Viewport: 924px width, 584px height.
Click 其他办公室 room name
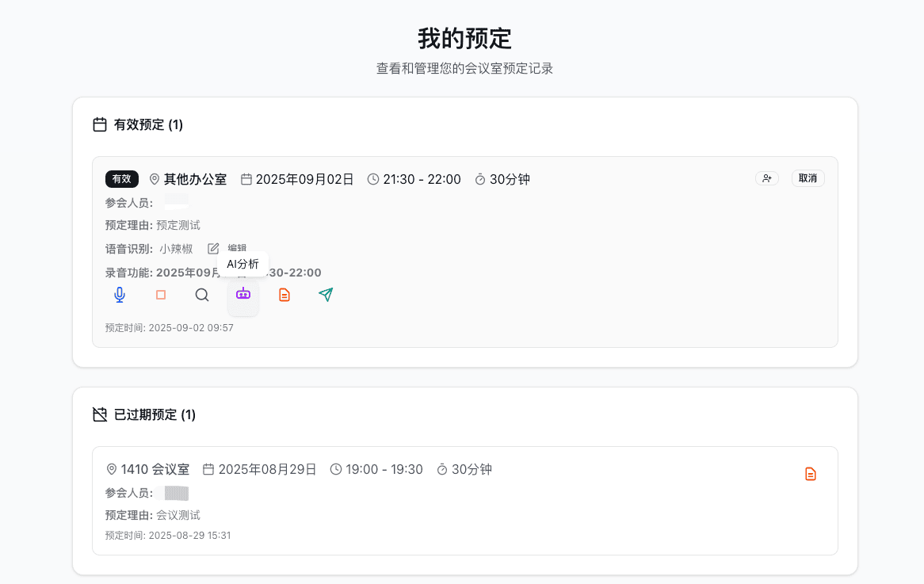point(195,179)
